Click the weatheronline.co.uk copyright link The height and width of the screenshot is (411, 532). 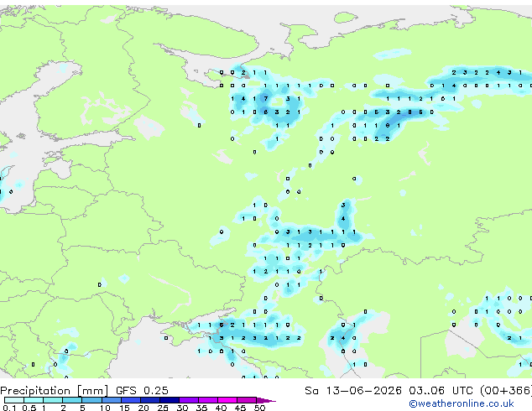click(x=462, y=403)
